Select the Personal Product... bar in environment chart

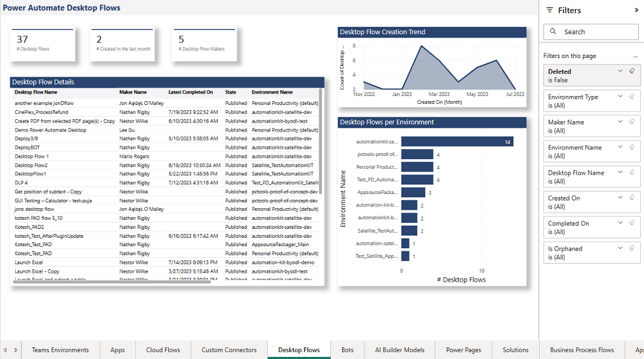[x=417, y=167]
